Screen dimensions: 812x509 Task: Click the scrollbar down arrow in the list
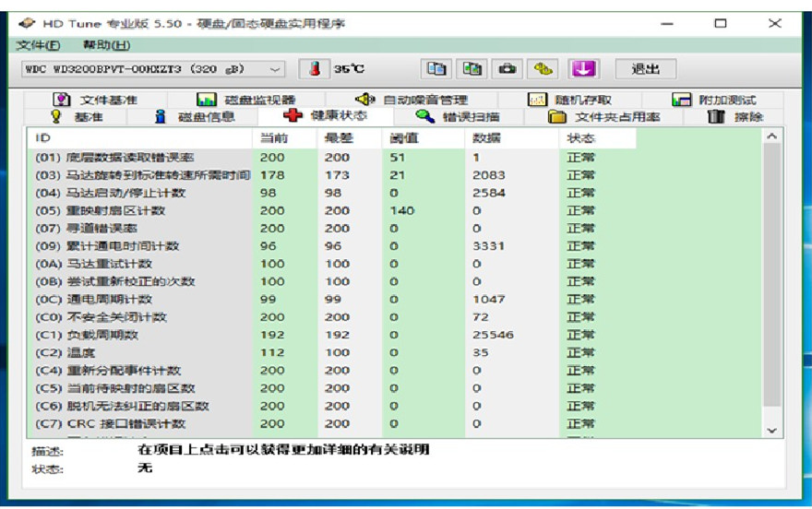click(772, 430)
